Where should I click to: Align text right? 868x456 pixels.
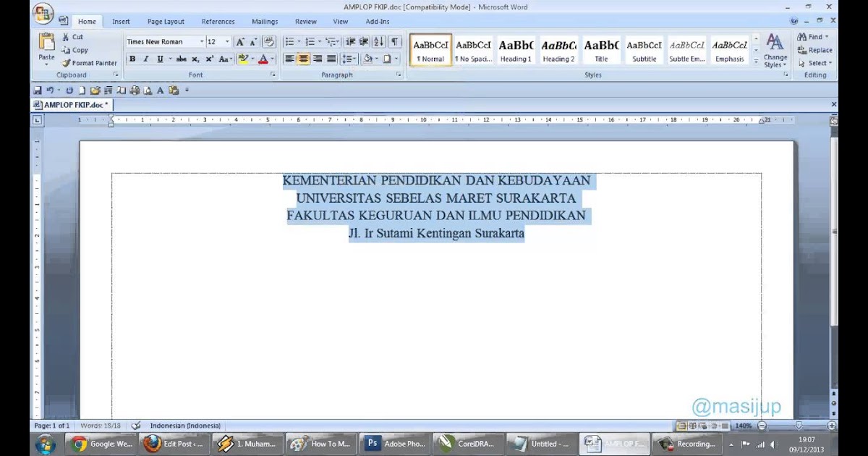[318, 59]
